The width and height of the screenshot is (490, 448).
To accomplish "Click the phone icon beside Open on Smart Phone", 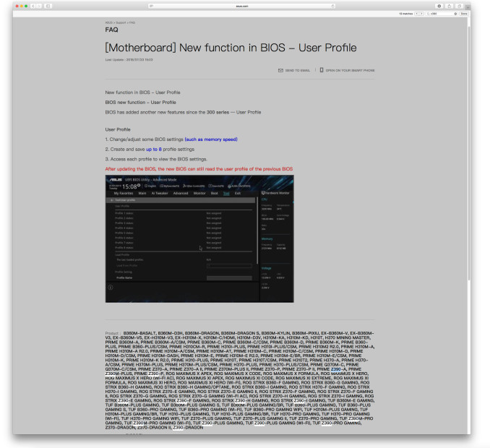I will pos(322,70).
